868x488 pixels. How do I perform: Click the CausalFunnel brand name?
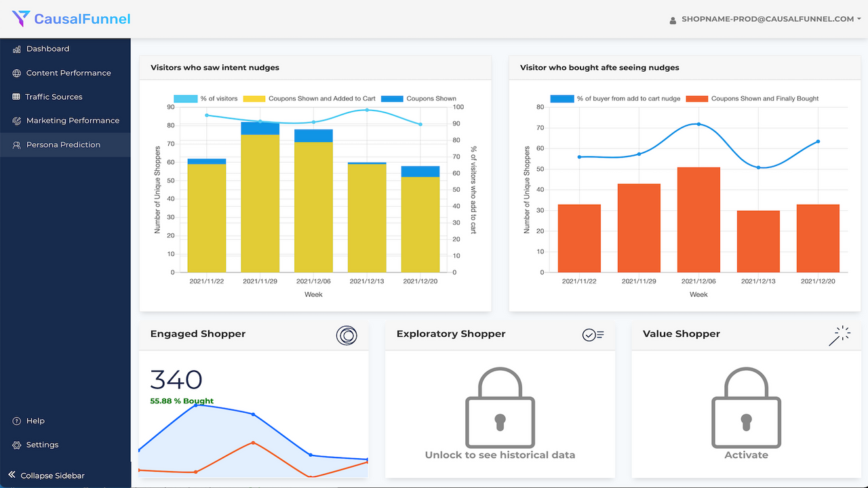coord(82,19)
